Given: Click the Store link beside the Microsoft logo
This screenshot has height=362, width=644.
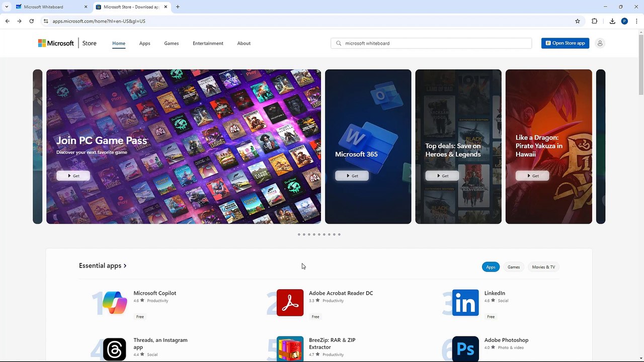Looking at the screenshot, I should (90, 43).
